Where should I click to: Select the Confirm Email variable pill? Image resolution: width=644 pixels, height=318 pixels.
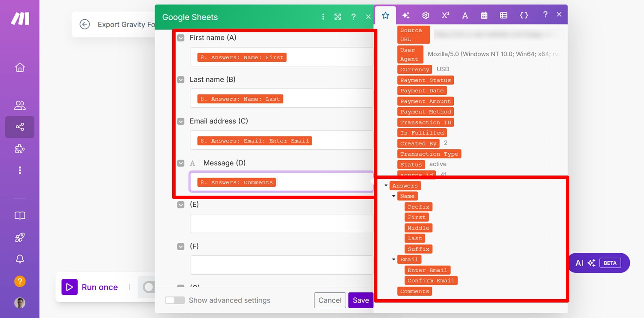click(431, 281)
